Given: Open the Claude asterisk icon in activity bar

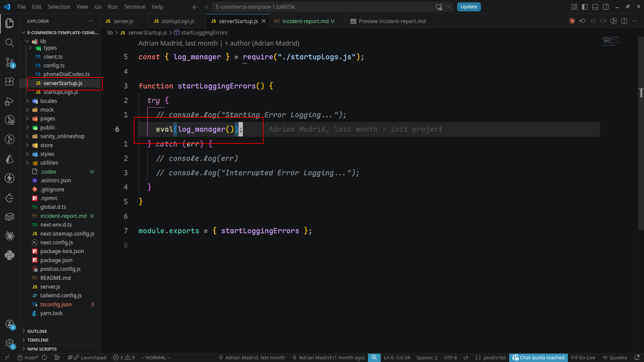Looking at the screenshot, I should (x=9, y=236).
